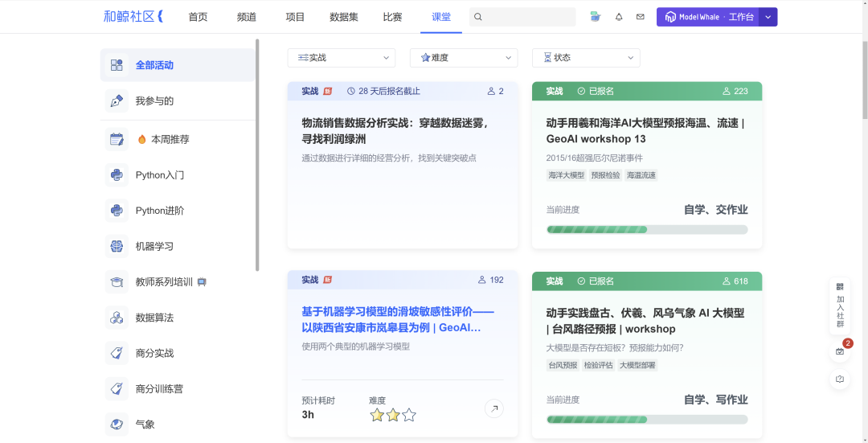Go to the 频道 nav tab

pyautogui.click(x=247, y=17)
